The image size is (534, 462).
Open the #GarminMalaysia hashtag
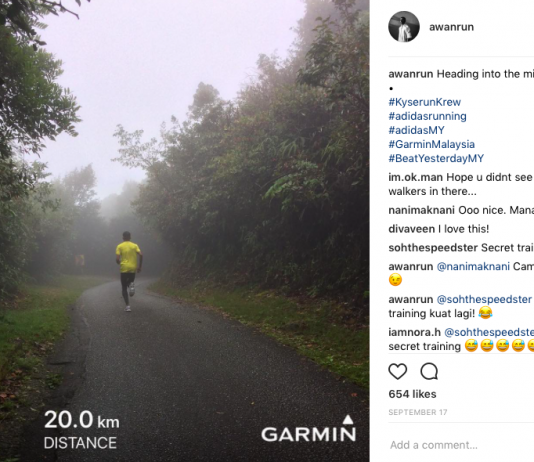pos(431,144)
